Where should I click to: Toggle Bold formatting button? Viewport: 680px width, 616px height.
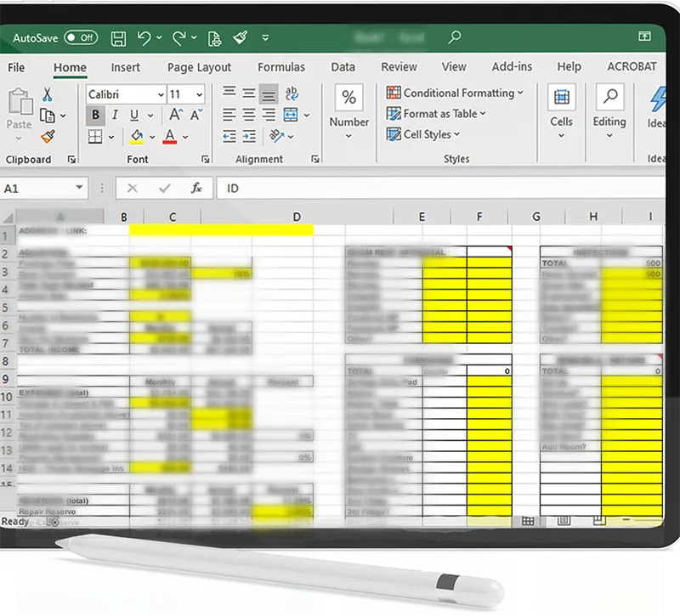pos(95,115)
